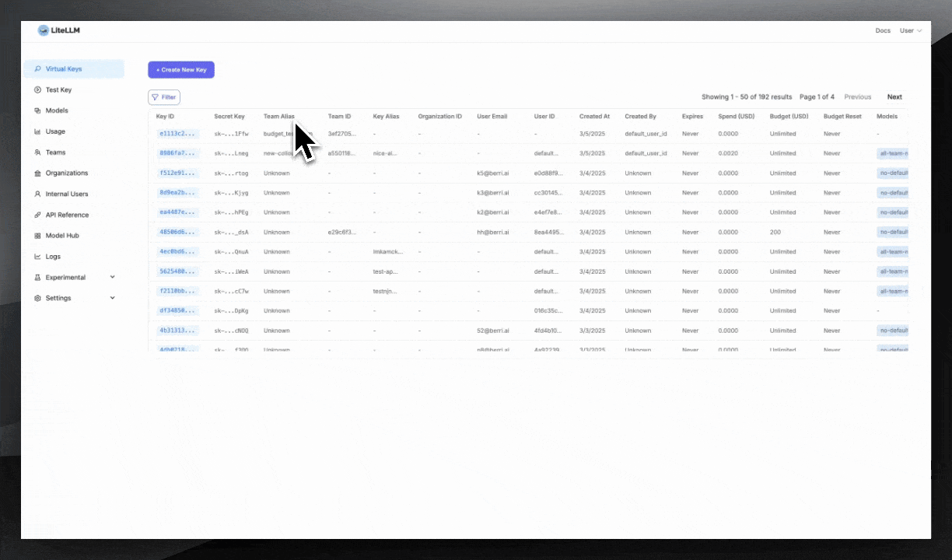Screen dimensions: 952x560
Task: Click the Team Alias column header
Action: (278, 117)
